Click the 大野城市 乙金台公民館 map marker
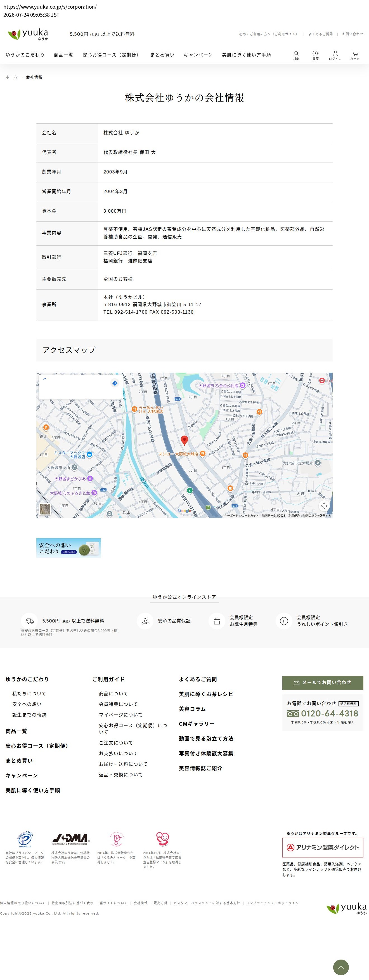The image size is (369, 980). coord(242,386)
